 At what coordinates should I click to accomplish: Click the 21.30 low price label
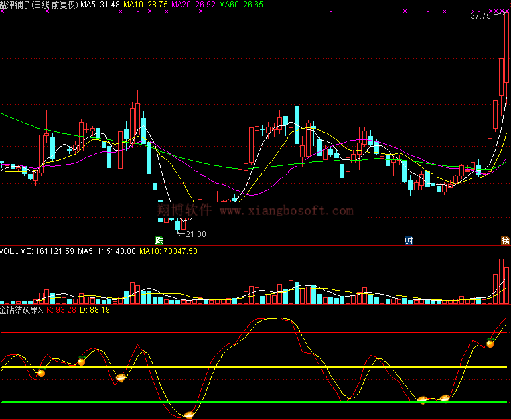click(196, 234)
